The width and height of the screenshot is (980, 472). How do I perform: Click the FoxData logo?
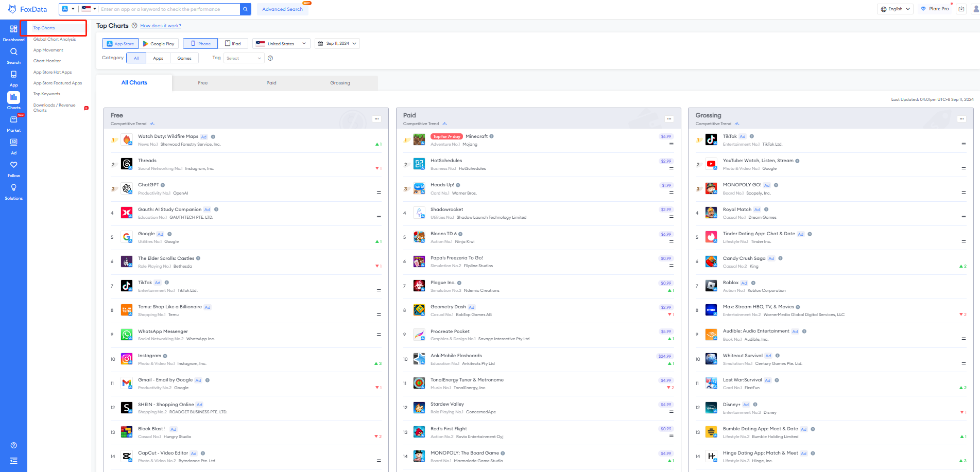tap(28, 9)
